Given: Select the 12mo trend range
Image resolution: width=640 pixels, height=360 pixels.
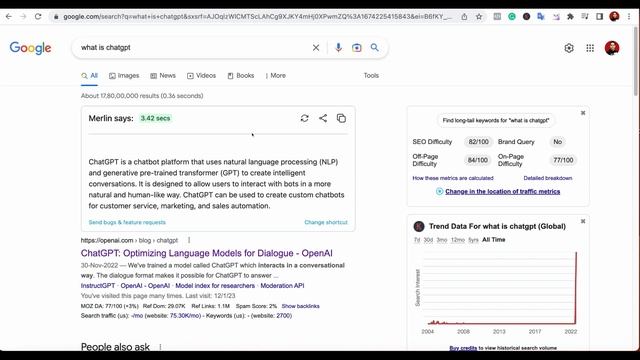Looking at the screenshot, I should click(458, 240).
